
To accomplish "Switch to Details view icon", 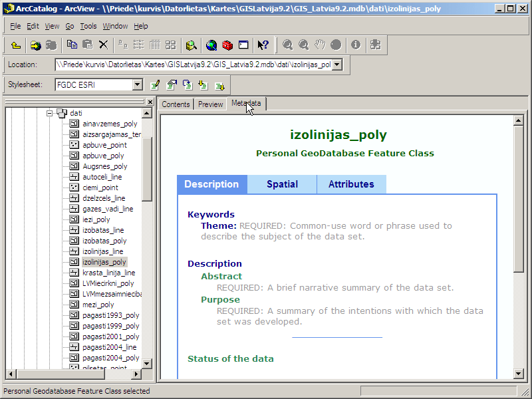I will [155, 45].
